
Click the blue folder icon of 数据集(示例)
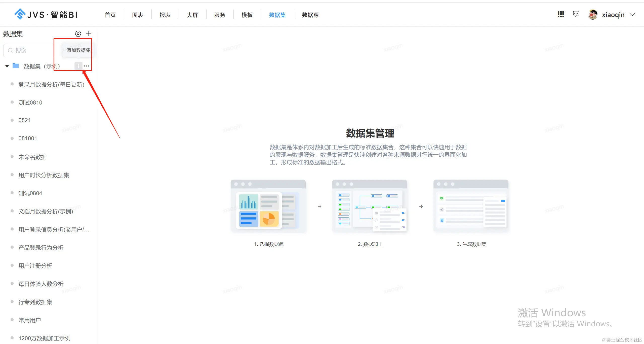pos(16,66)
